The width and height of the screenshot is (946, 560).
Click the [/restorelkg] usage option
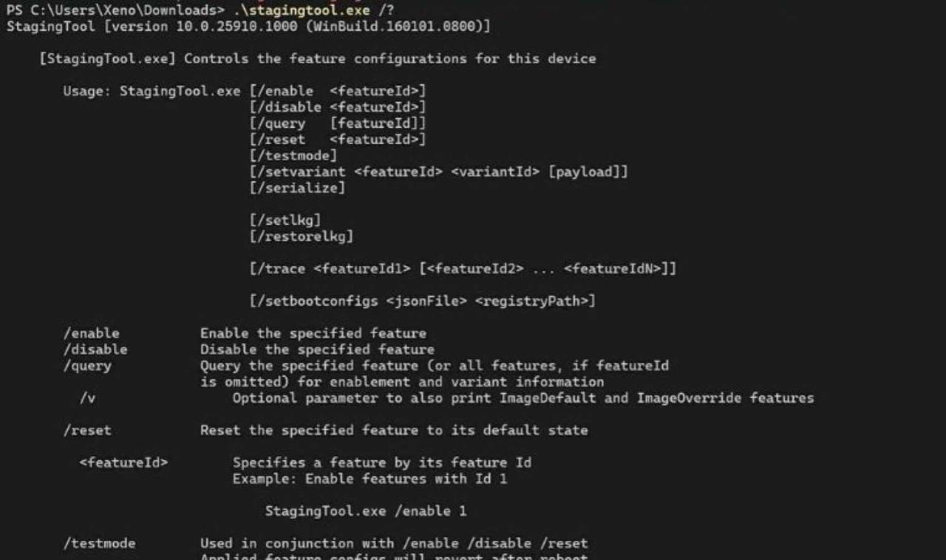point(302,236)
